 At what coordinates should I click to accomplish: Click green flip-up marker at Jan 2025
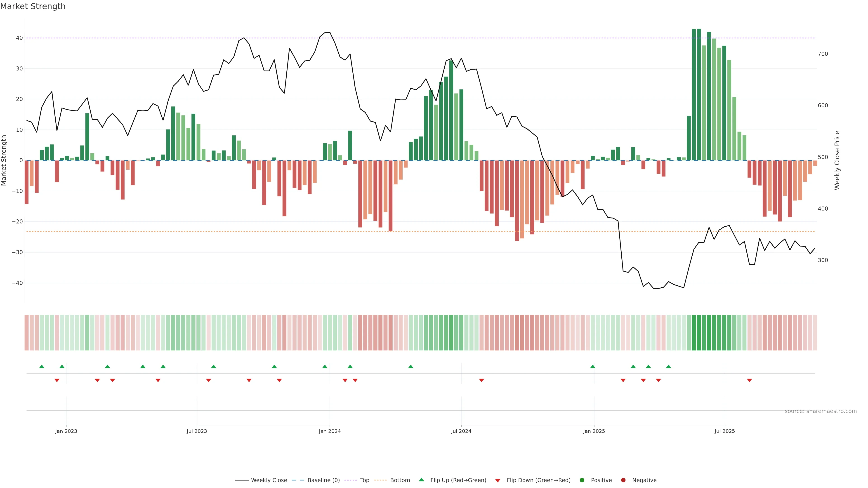(593, 366)
